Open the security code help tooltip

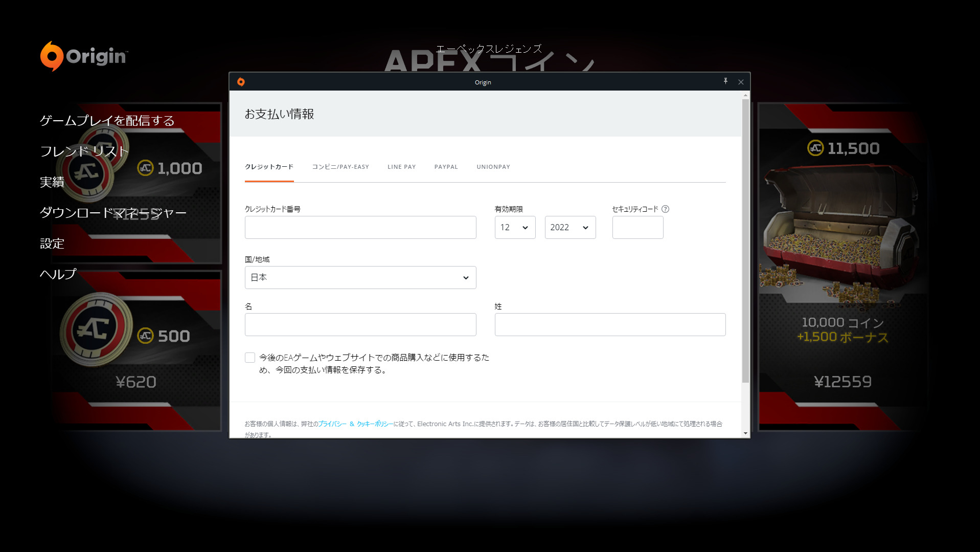665,209
